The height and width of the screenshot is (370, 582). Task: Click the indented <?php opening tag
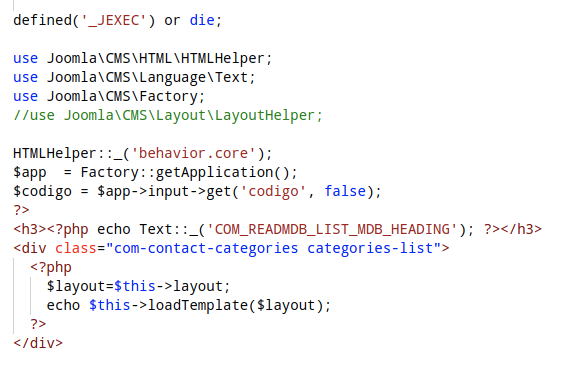pos(51,268)
